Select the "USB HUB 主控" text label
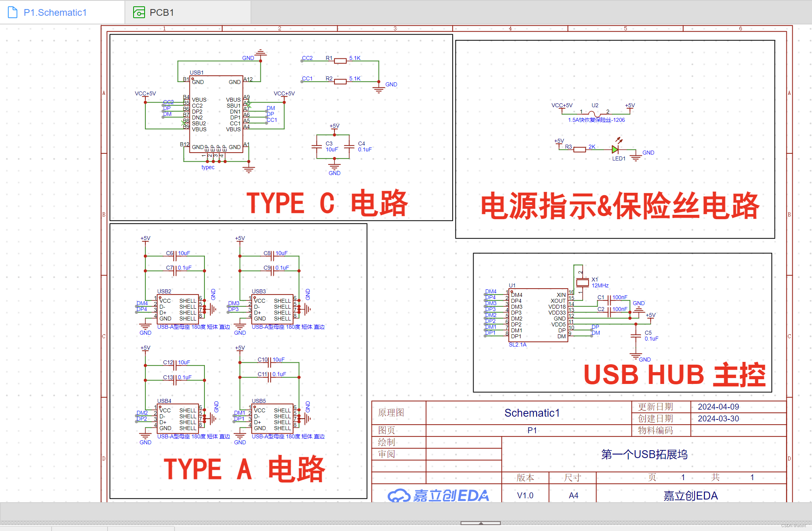 click(674, 374)
